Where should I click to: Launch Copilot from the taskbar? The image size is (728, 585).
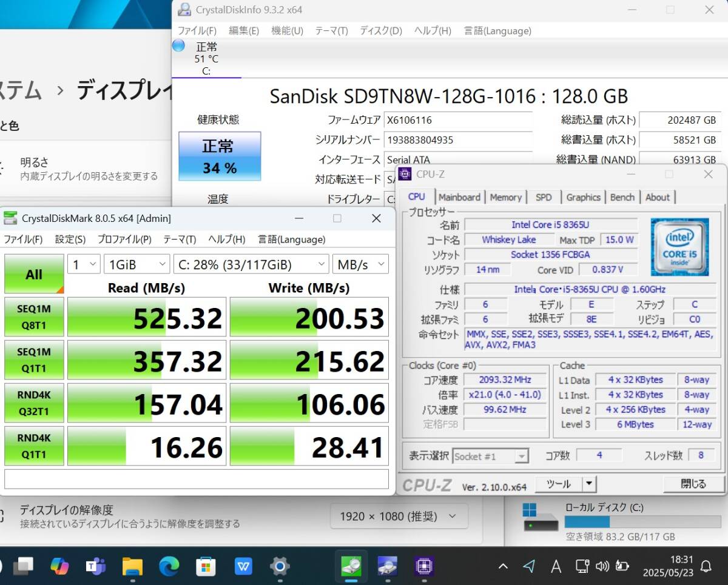tap(59, 566)
